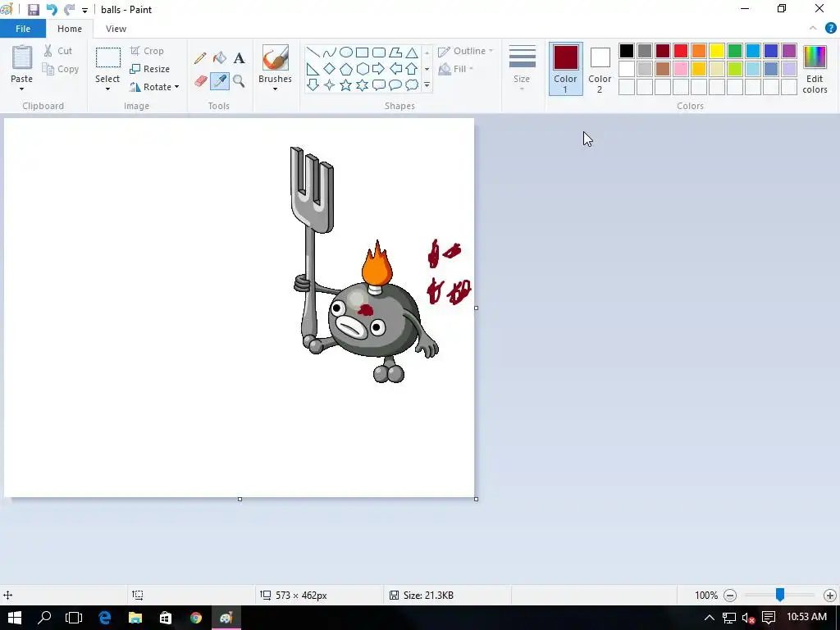Choose the Oval shape
Image resolution: width=840 pixels, height=630 pixels.
point(346,52)
